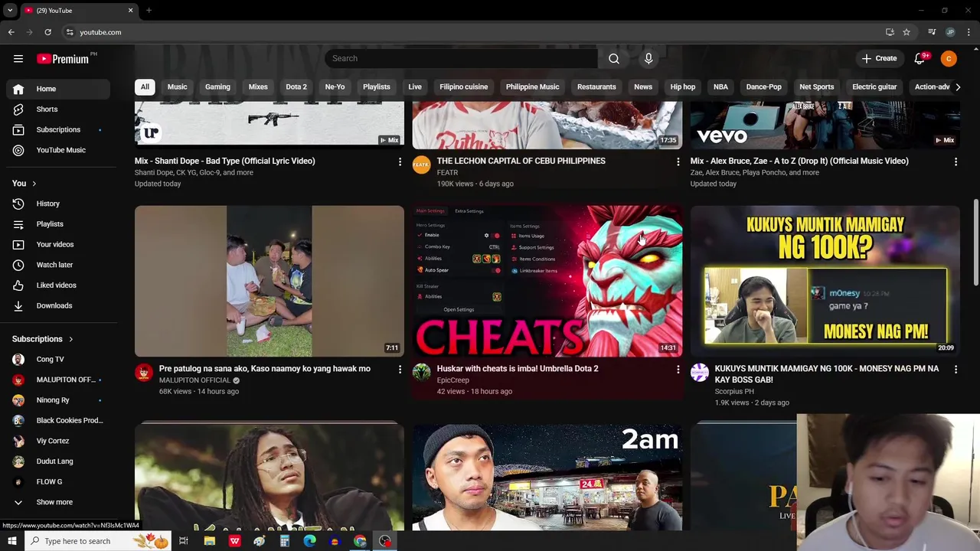Open more options for Kukuys Muntik video
This screenshot has width=980, height=551.
click(955, 370)
